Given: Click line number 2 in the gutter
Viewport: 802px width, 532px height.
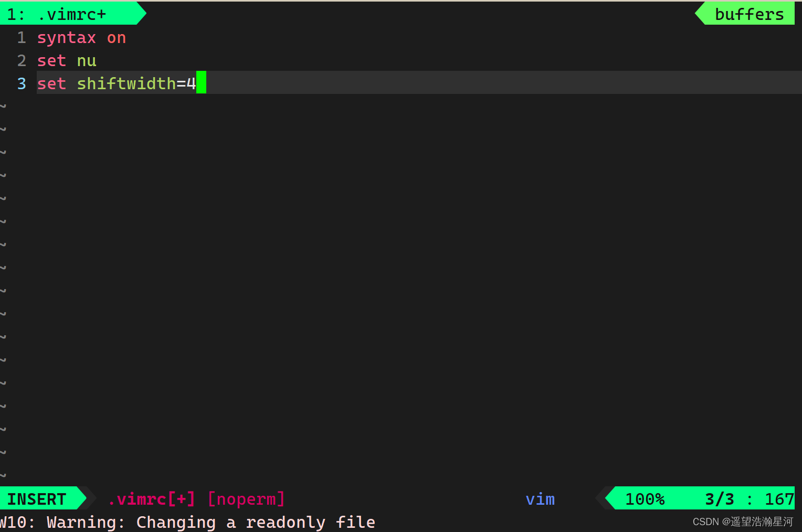Looking at the screenshot, I should coord(22,61).
